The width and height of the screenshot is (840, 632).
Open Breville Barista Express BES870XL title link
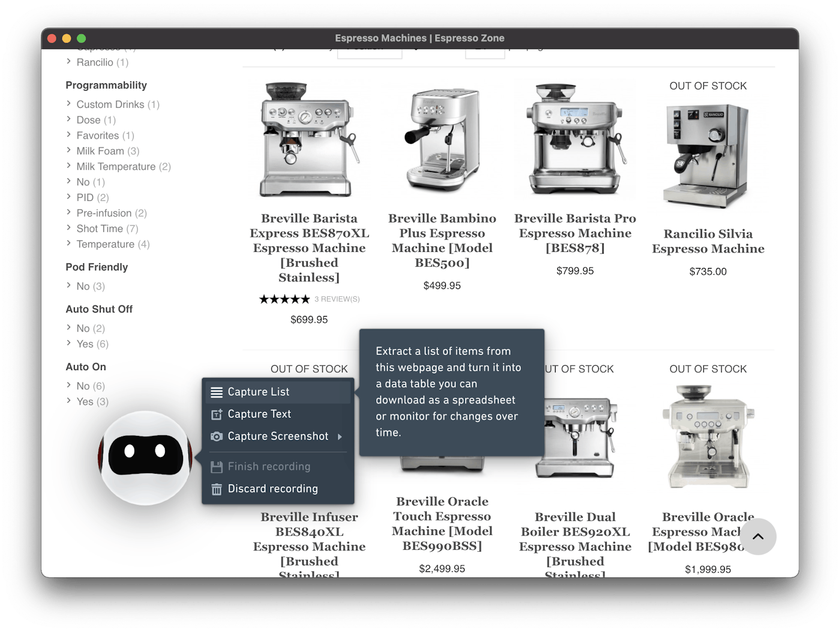point(309,248)
